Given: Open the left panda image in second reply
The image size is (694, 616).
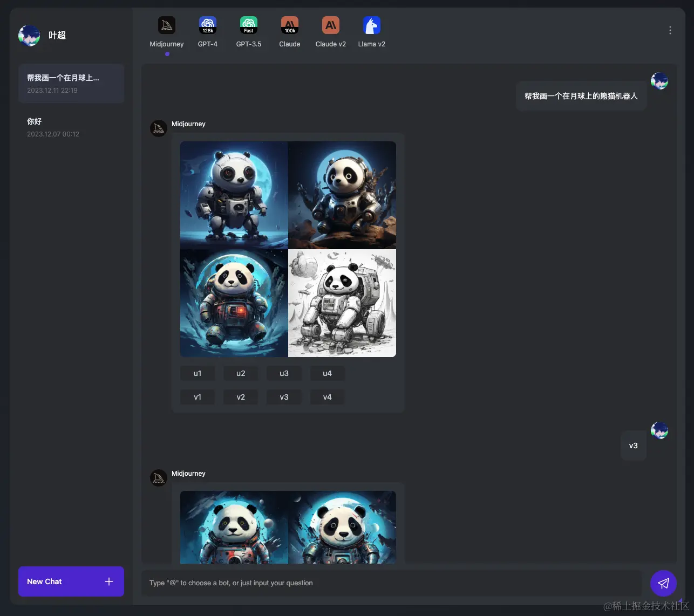Looking at the screenshot, I should tap(234, 527).
